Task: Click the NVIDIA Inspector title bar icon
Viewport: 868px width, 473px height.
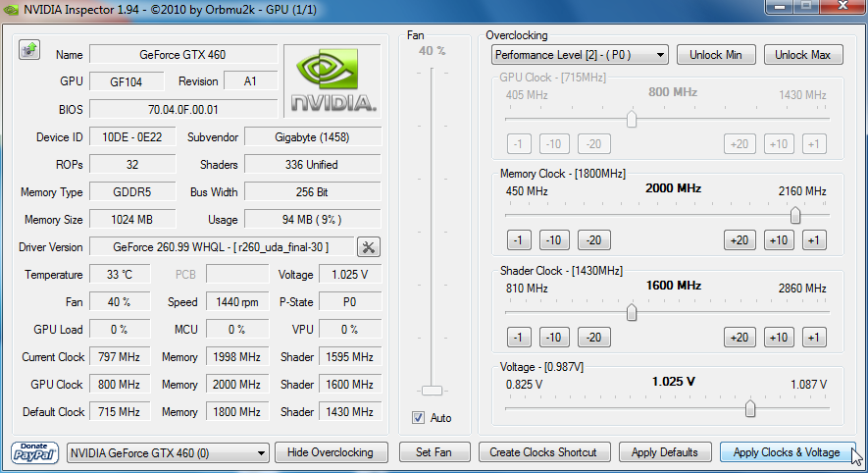Action: click(x=13, y=10)
